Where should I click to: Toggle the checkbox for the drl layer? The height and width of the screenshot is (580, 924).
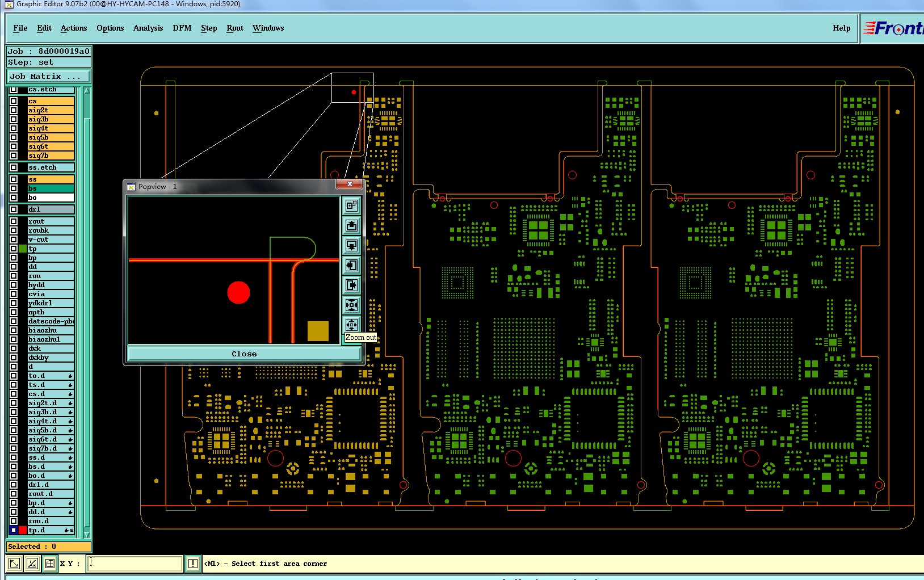coord(14,209)
